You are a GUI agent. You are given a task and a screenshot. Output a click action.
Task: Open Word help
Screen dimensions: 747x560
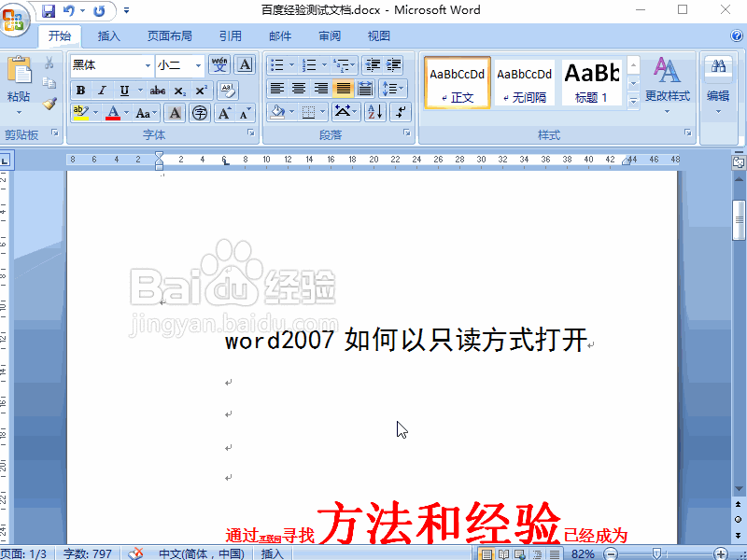(736, 35)
